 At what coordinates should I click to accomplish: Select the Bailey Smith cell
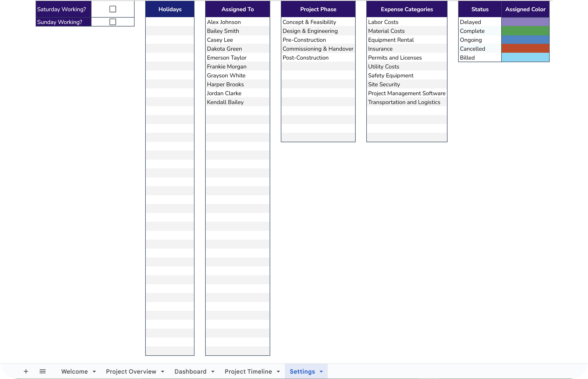pyautogui.click(x=237, y=31)
